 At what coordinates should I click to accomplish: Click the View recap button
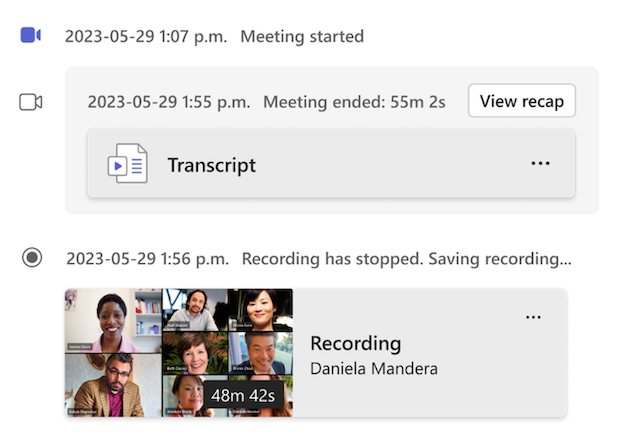pos(522,101)
